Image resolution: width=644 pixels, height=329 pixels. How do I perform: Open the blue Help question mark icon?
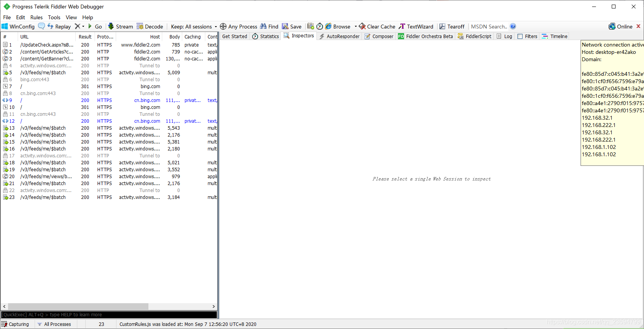pyautogui.click(x=513, y=26)
